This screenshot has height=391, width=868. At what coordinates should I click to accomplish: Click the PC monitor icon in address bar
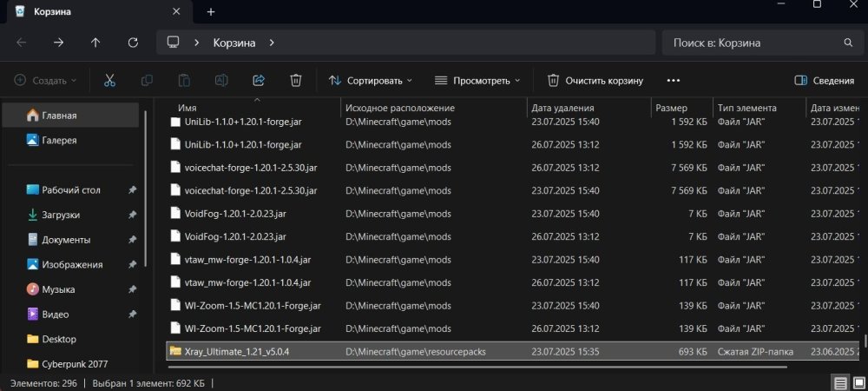click(174, 42)
